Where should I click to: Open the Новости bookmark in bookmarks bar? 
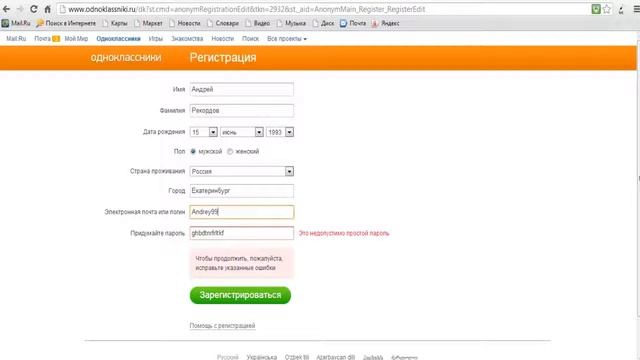click(x=184, y=23)
